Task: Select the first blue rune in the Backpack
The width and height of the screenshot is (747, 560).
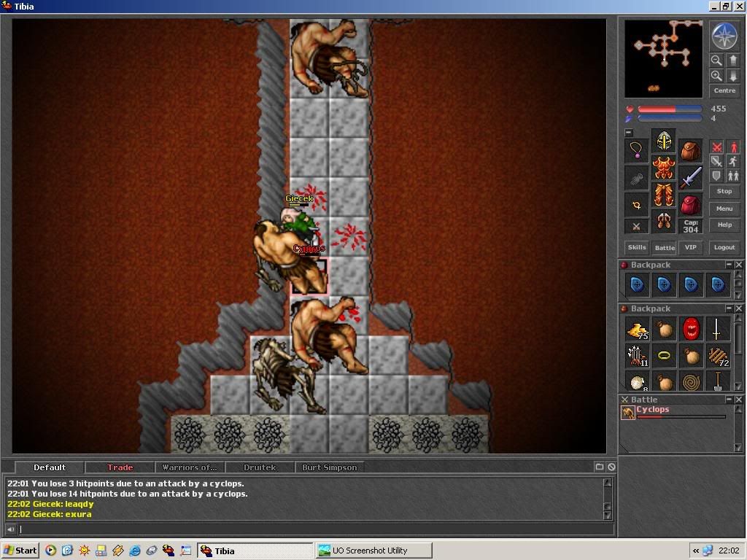Action: pos(637,285)
